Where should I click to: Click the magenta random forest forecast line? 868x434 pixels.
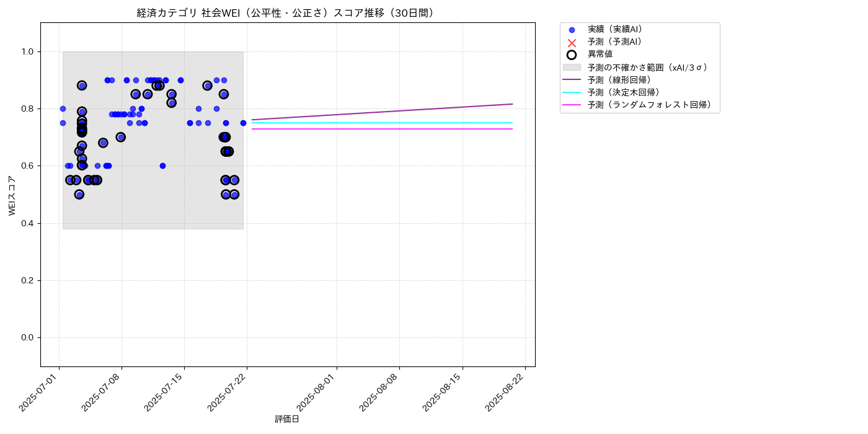[382, 129]
